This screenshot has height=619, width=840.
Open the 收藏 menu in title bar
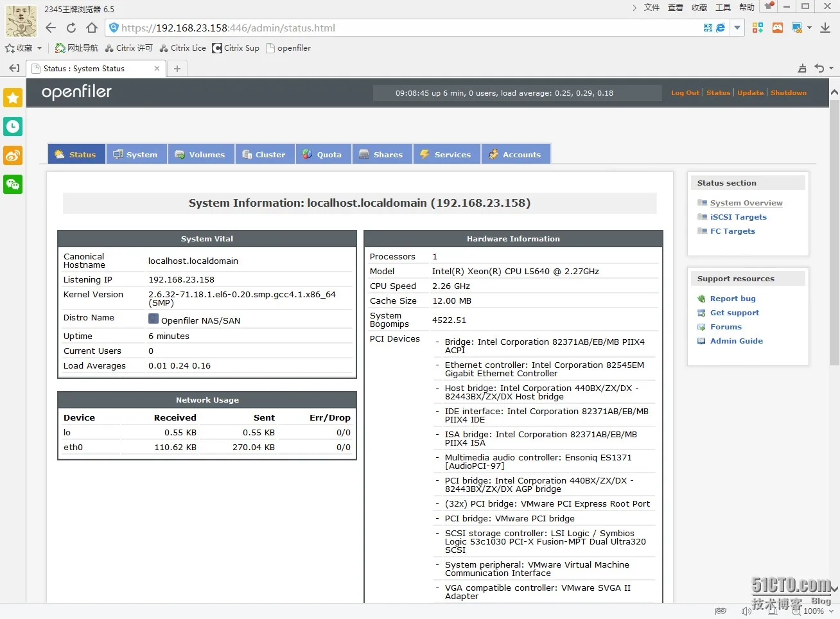pos(699,8)
